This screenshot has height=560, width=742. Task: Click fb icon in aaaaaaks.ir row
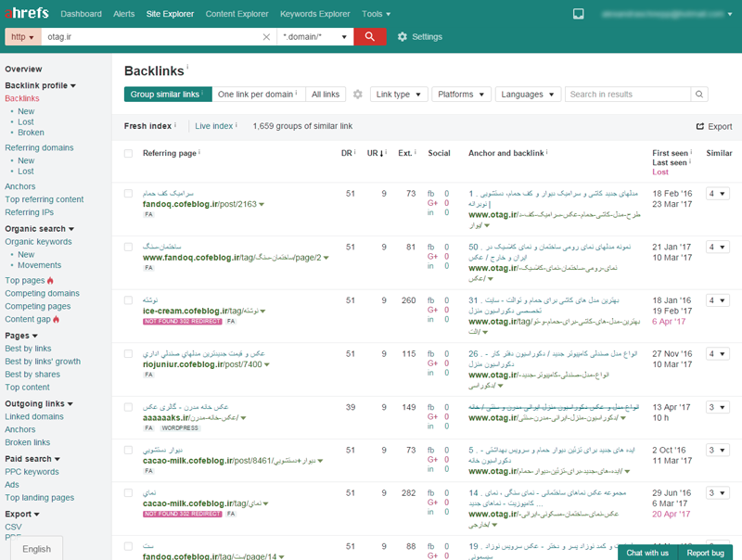coord(430,407)
